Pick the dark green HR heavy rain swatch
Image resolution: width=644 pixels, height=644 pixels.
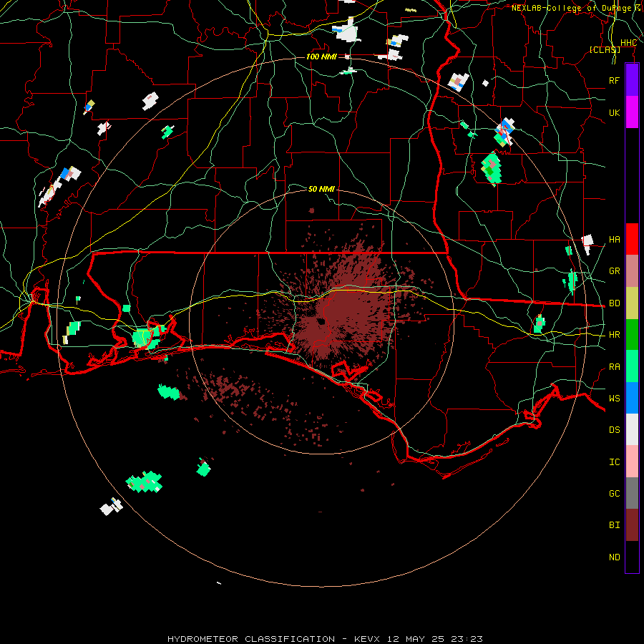[632, 335]
